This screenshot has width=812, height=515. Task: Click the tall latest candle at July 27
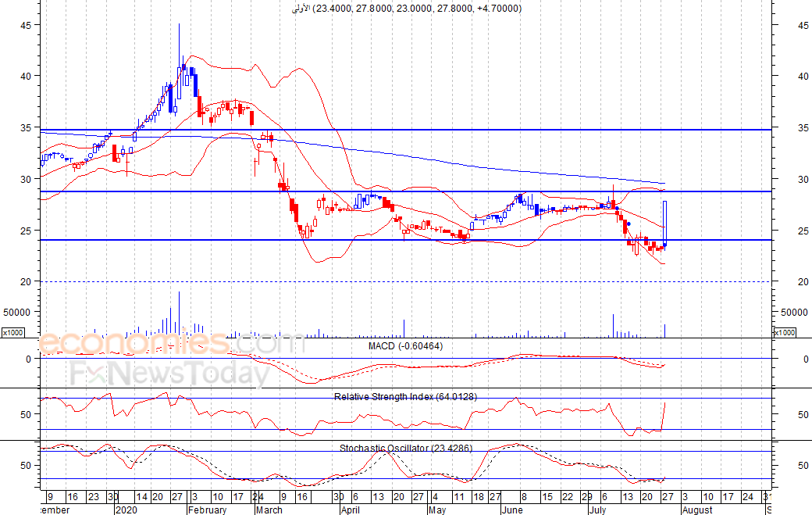[664, 222]
